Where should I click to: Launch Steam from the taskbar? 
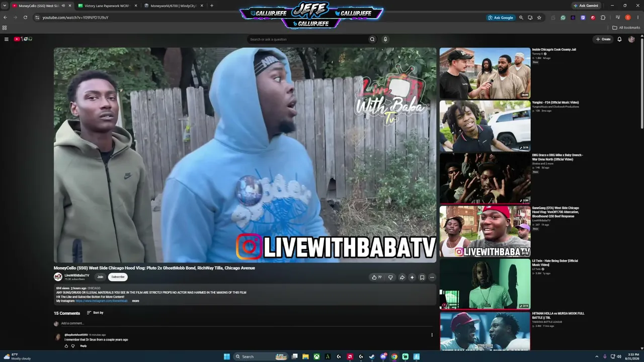(x=372, y=356)
